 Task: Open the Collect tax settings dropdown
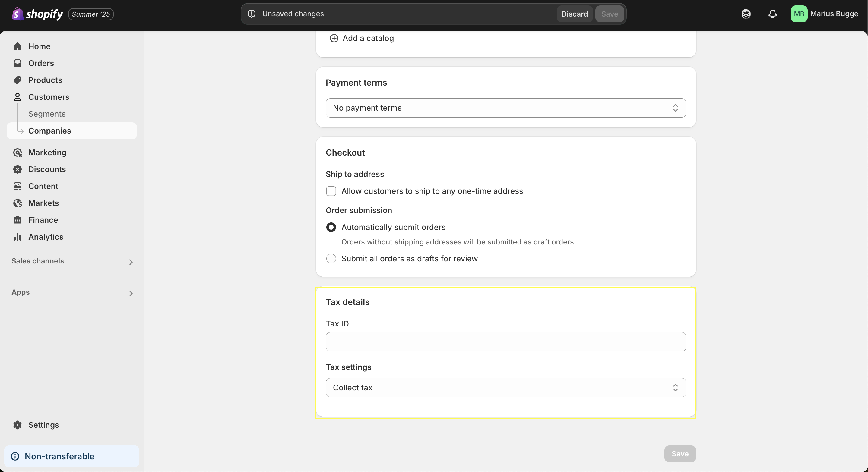506,388
